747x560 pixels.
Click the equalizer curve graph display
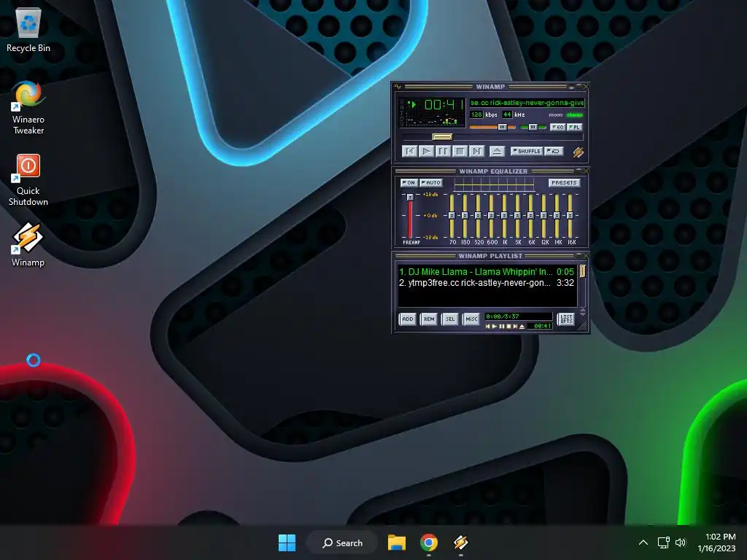[494, 184]
